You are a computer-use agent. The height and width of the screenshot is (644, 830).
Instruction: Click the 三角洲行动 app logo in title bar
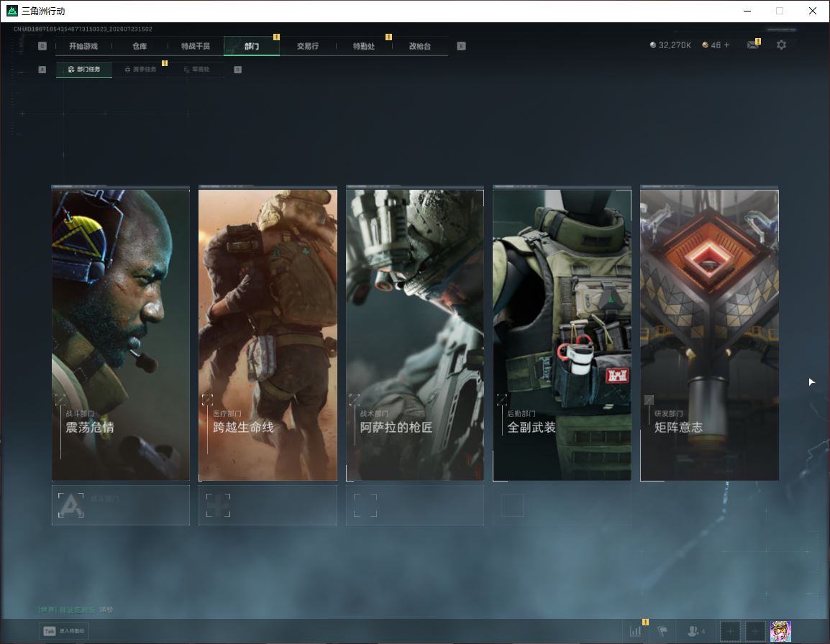(12, 11)
